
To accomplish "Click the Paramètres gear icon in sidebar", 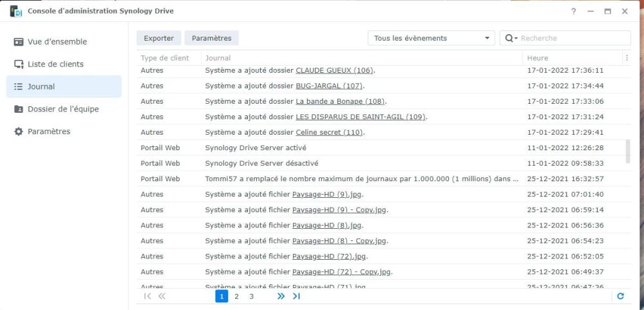I will [x=19, y=131].
